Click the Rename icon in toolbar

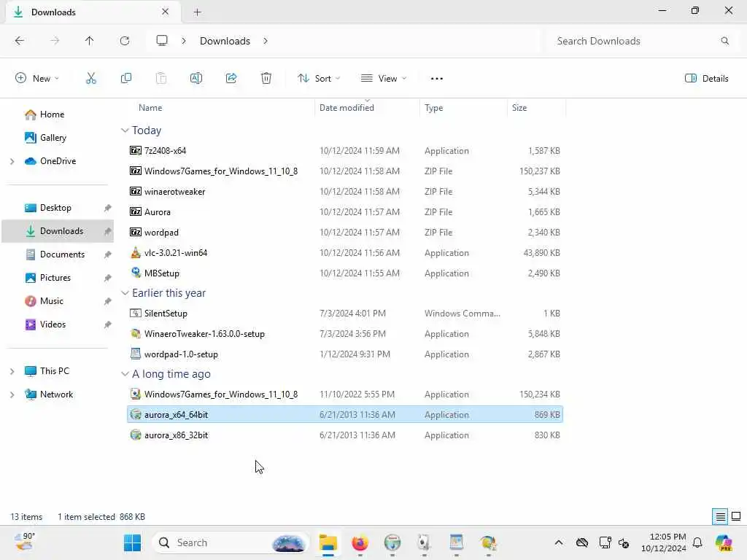click(196, 79)
